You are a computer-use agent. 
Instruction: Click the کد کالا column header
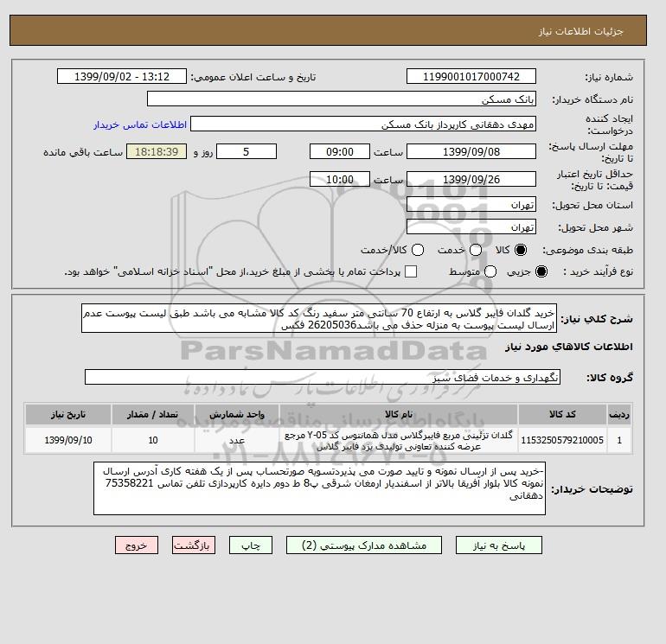click(x=562, y=414)
